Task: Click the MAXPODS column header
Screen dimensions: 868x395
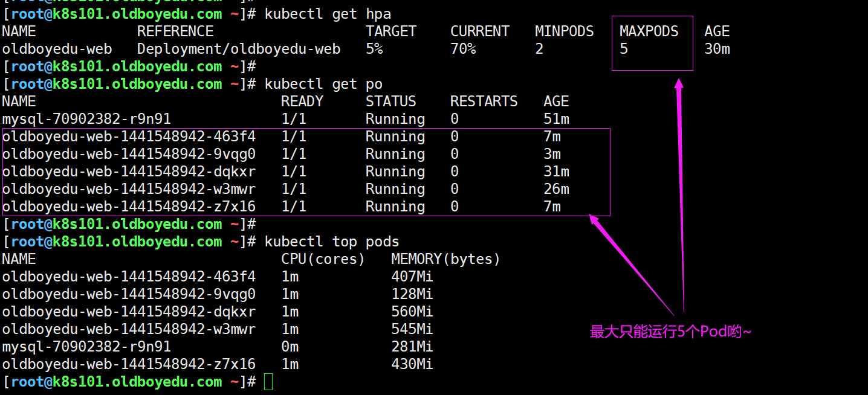Action: coord(649,31)
